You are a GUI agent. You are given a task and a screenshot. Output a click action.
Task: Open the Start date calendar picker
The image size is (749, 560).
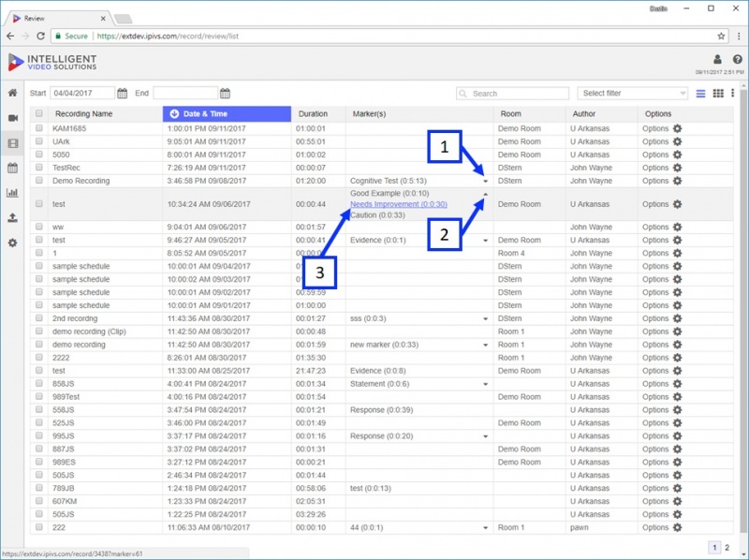click(123, 93)
